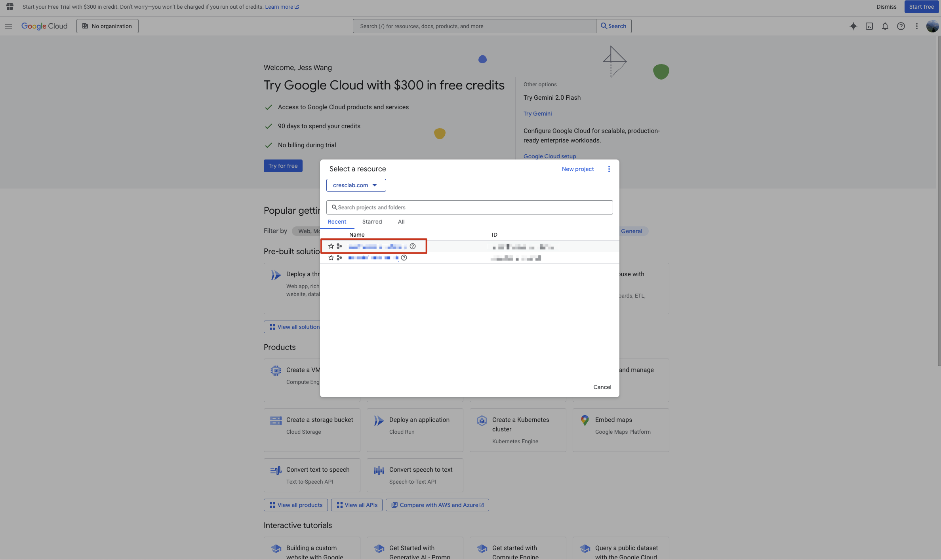This screenshot has height=560, width=941.
Task: Open the Google Cloud setup link
Action: pos(550,156)
